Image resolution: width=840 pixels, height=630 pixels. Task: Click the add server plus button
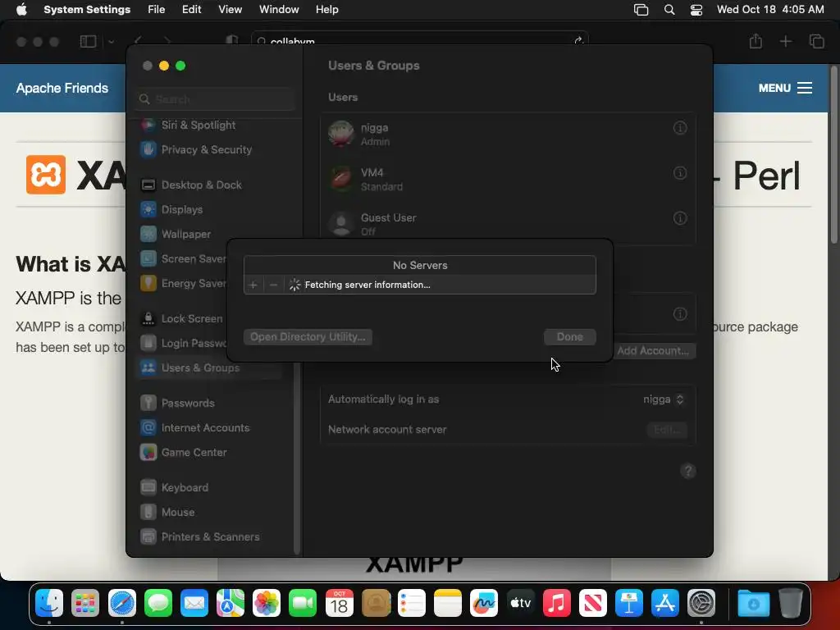click(x=253, y=285)
